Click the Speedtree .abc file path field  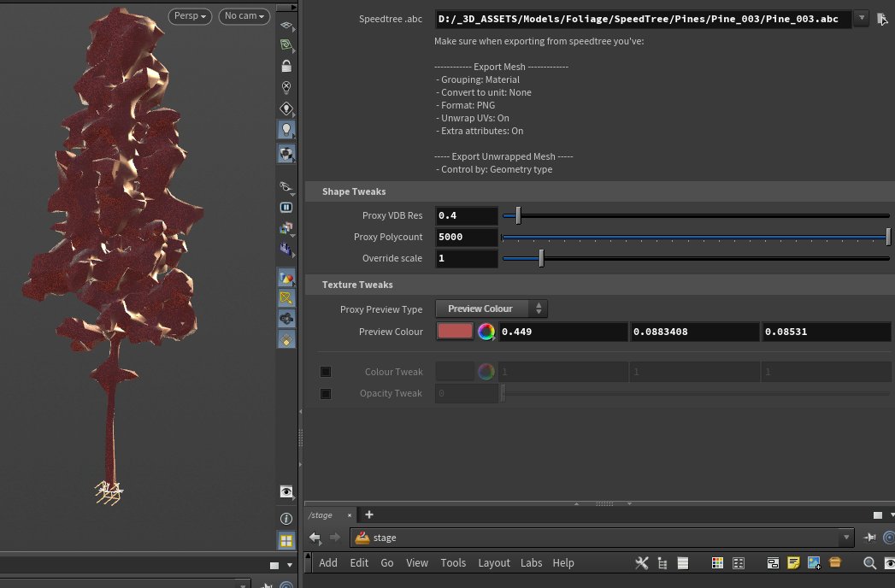point(644,19)
